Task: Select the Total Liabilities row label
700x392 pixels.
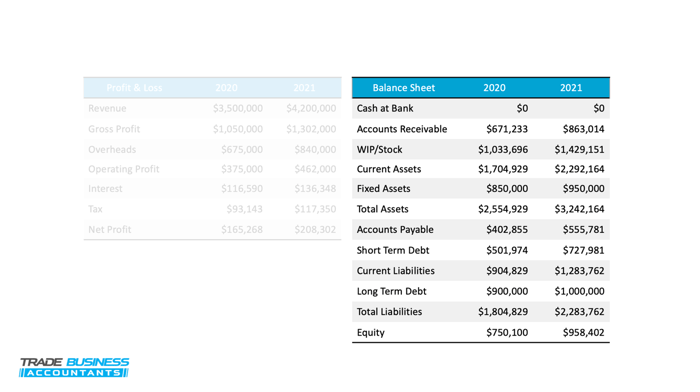Action: pos(389,312)
